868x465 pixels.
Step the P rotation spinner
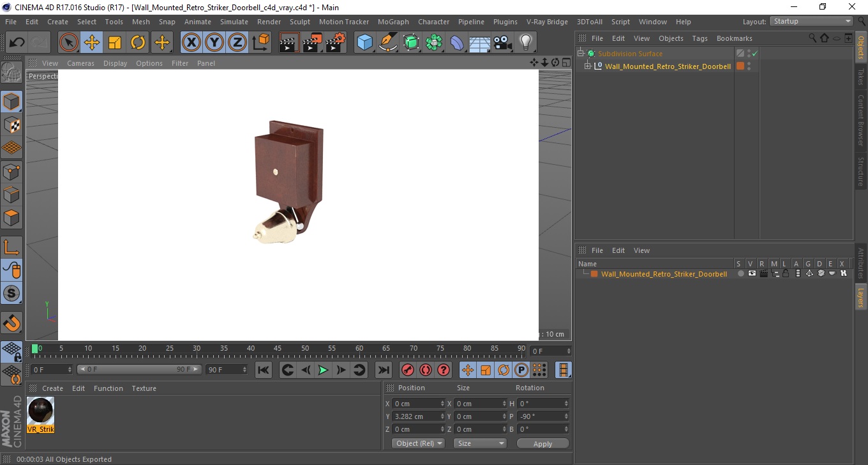(566, 416)
